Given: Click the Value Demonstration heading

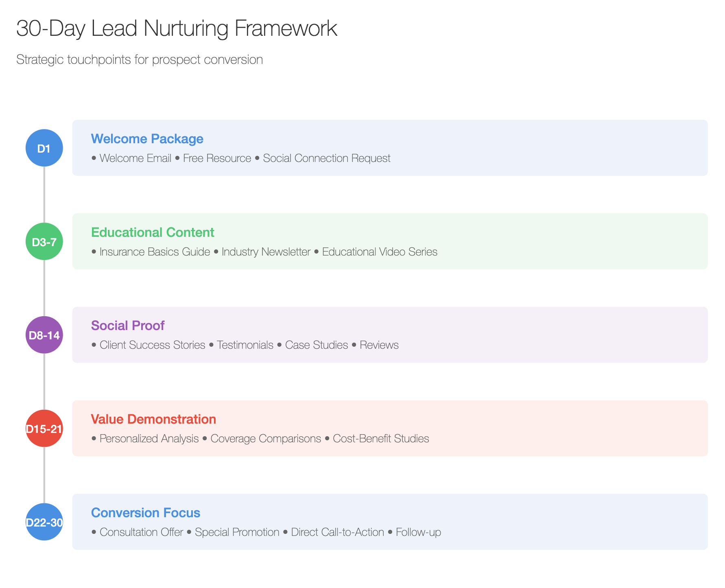Looking at the screenshot, I should pyautogui.click(x=153, y=419).
